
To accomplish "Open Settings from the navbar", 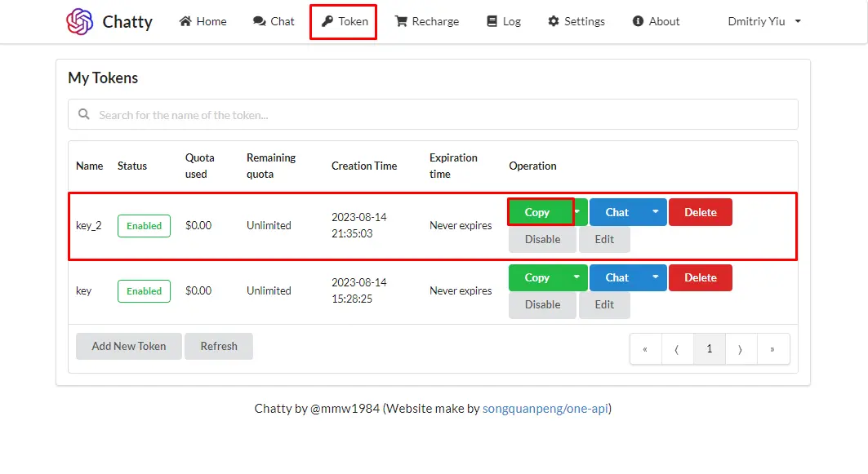I will [x=576, y=21].
